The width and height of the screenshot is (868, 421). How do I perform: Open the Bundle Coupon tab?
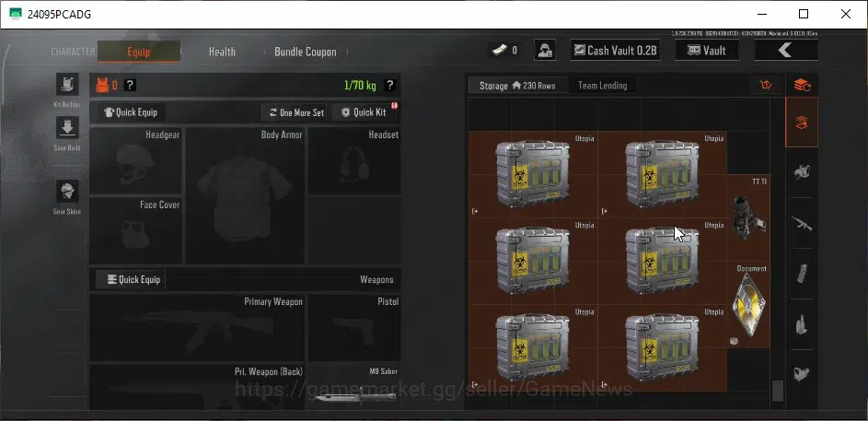click(306, 52)
